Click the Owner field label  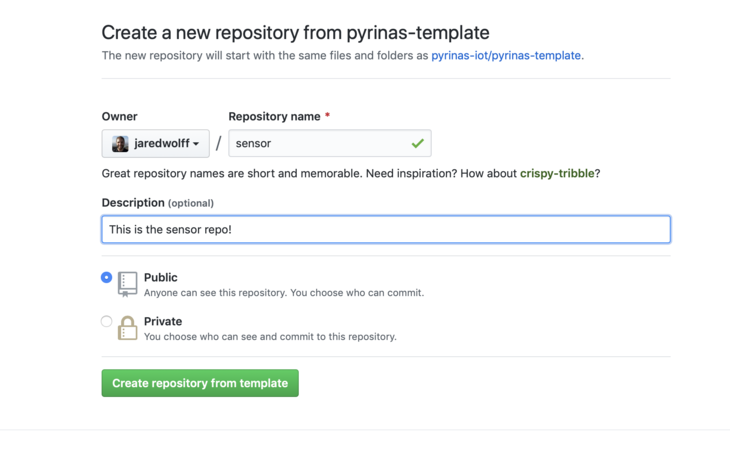pos(119,117)
